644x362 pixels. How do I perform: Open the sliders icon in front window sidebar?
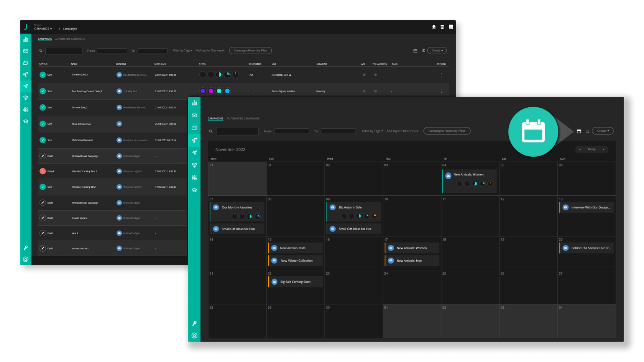(x=194, y=178)
